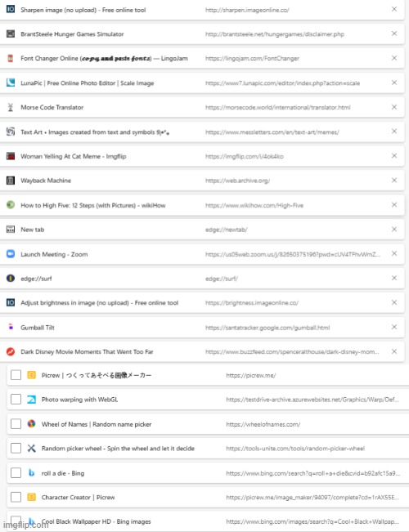Click the imgflip.com/i/4ok4ko URL
Screen dimensions: 409x532
[x=245, y=156]
